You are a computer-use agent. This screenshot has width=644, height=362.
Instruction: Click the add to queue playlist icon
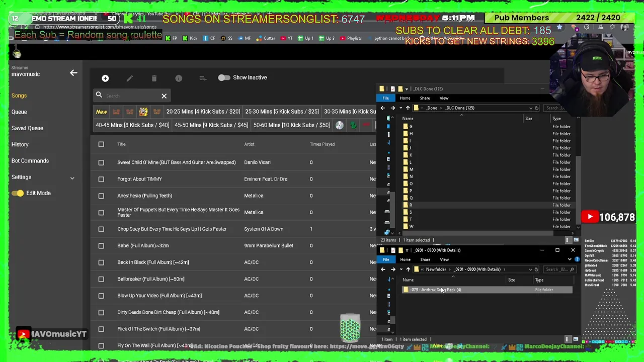click(203, 78)
